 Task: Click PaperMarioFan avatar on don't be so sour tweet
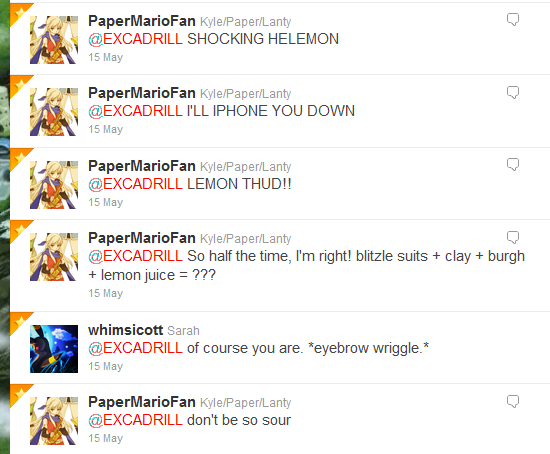[x=54, y=421]
